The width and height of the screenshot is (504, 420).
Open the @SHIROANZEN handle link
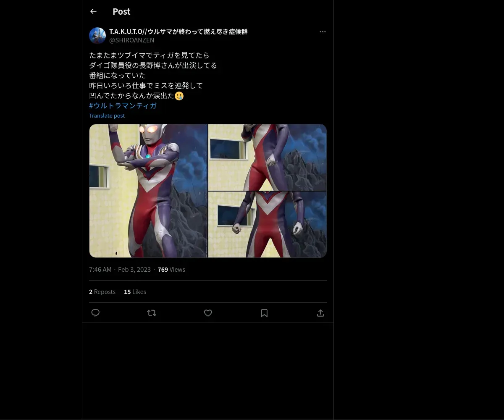[131, 40]
